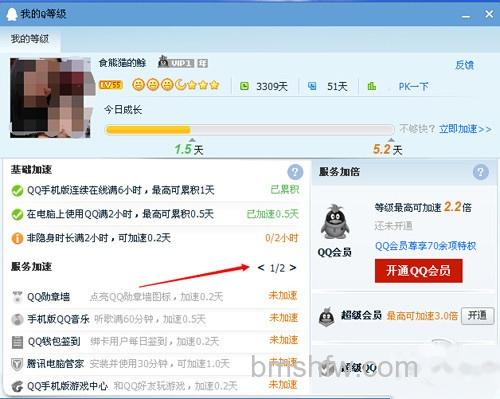Image resolution: width=500 pixels, height=399 pixels.
Task: Go to previous page of 服务加速 list
Action: click(261, 268)
